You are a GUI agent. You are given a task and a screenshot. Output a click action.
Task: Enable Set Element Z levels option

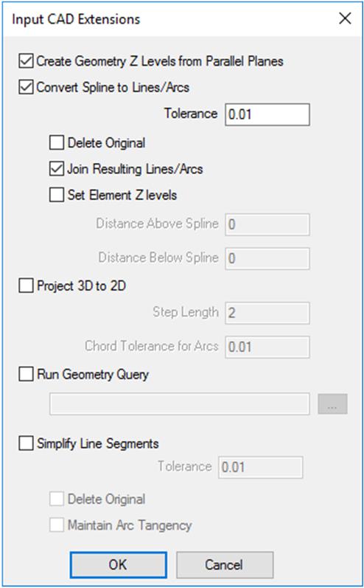(57, 195)
